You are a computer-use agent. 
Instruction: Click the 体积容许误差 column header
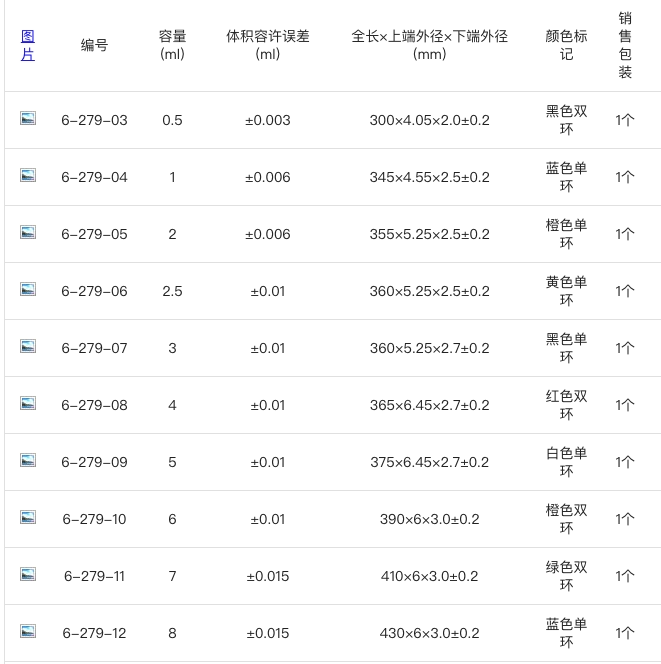pyautogui.click(x=268, y=45)
